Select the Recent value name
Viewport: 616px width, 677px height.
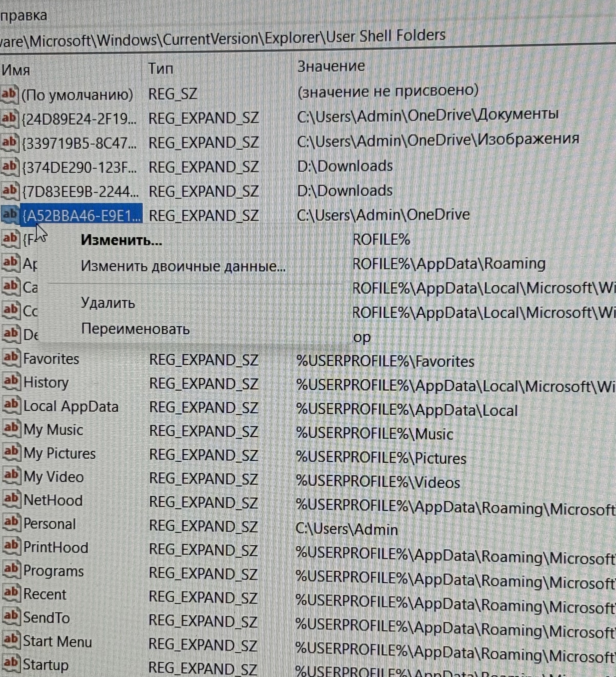[x=45, y=595]
